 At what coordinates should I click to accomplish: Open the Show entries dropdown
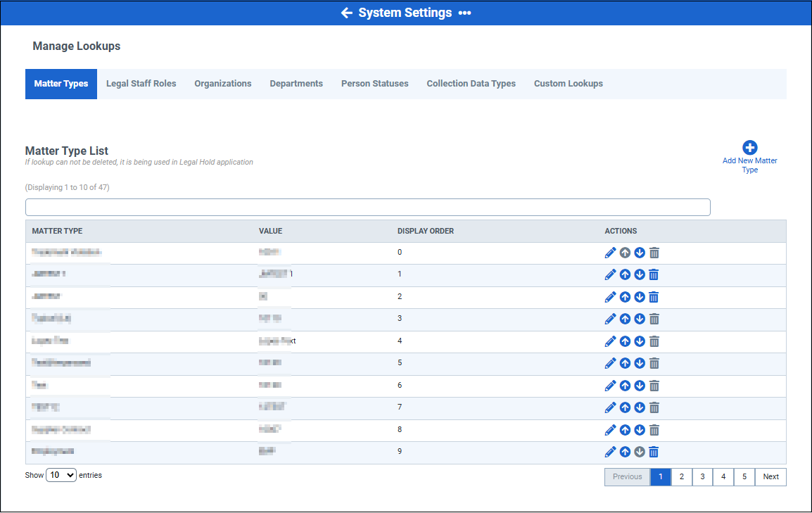point(61,475)
